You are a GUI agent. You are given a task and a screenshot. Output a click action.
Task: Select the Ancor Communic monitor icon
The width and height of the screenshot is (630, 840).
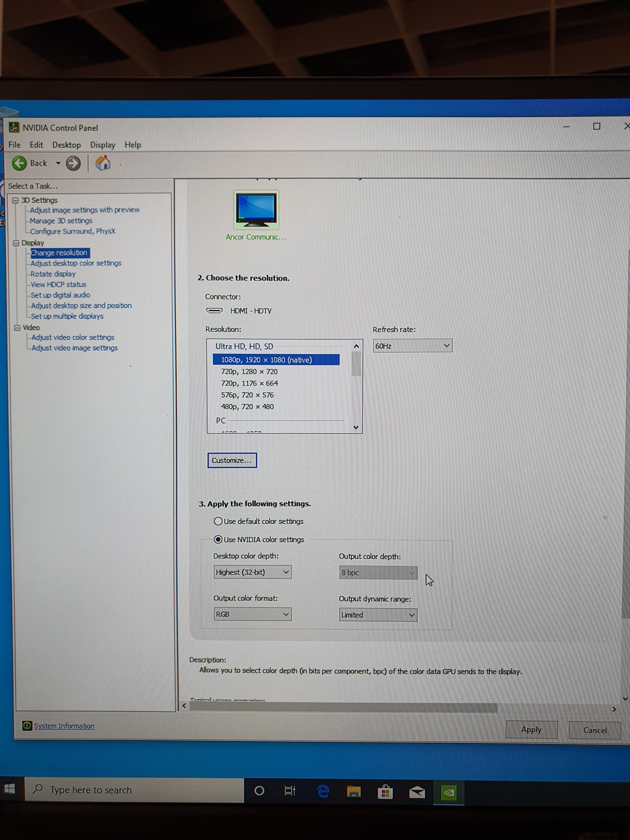pos(256,210)
